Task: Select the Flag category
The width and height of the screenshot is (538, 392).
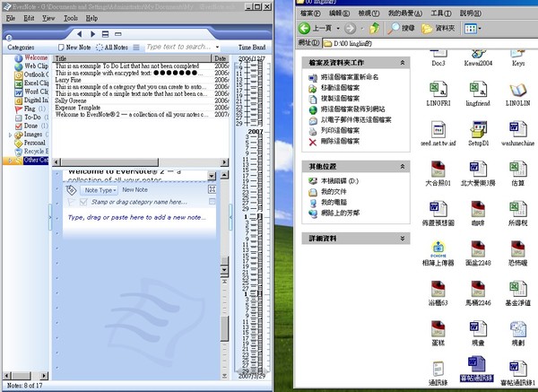Action: point(30,109)
